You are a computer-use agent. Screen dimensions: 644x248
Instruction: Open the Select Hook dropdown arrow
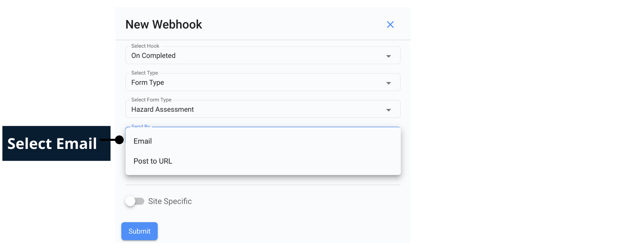389,56
